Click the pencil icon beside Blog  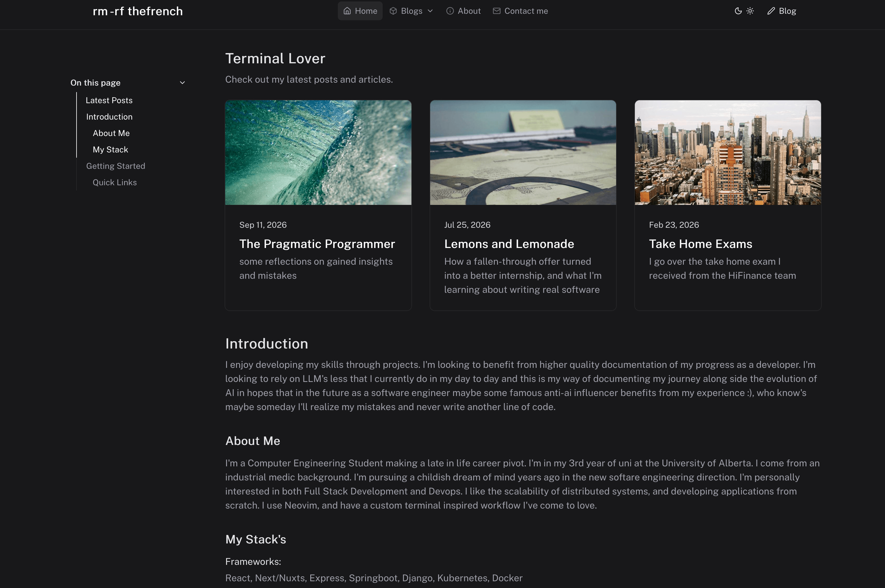(771, 11)
